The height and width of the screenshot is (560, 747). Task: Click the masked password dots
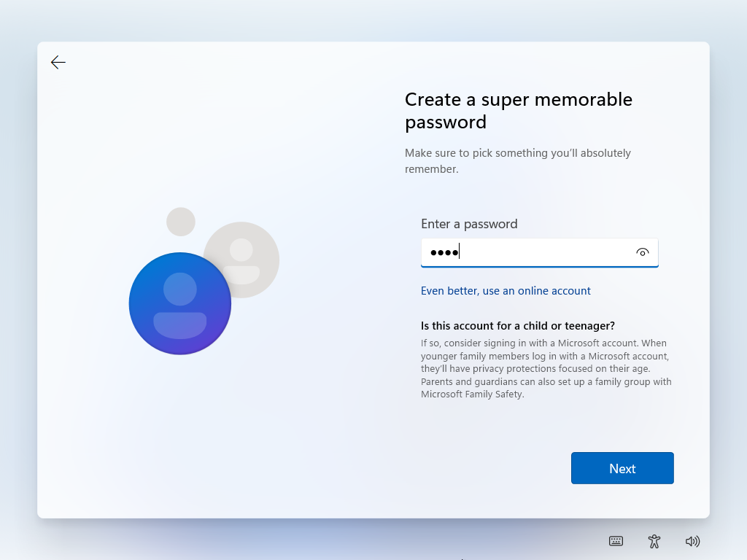(444, 252)
